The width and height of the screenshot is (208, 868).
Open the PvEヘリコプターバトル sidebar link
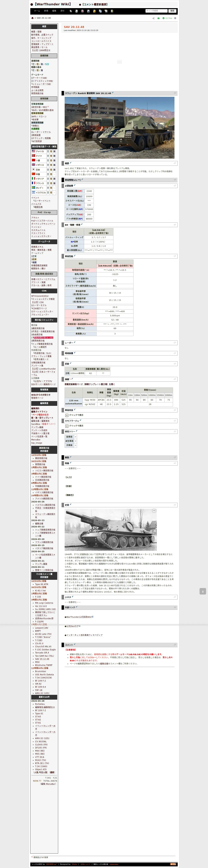(x=42, y=221)
